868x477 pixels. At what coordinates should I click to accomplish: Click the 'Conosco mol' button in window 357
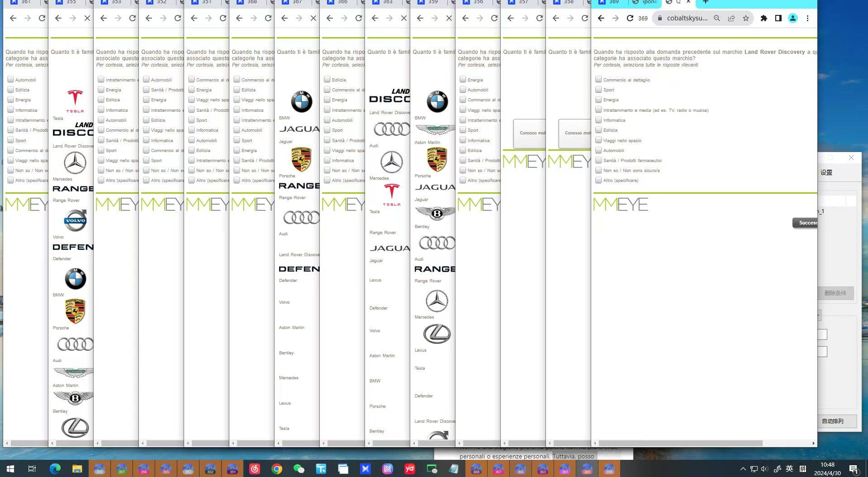(529, 133)
